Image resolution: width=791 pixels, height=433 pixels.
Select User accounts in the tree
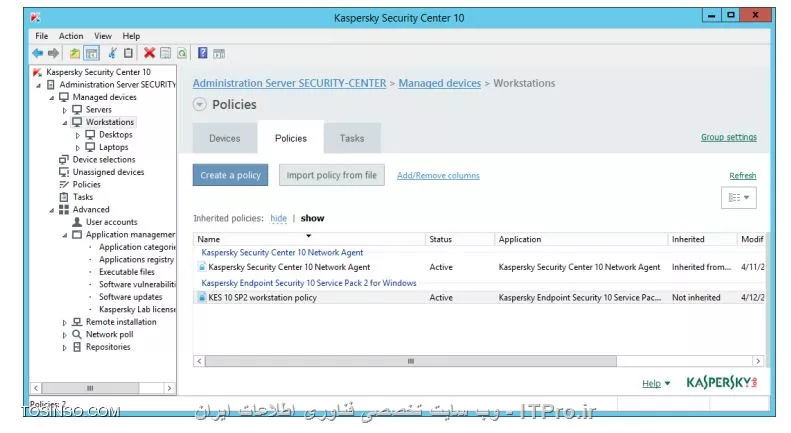coord(111,222)
